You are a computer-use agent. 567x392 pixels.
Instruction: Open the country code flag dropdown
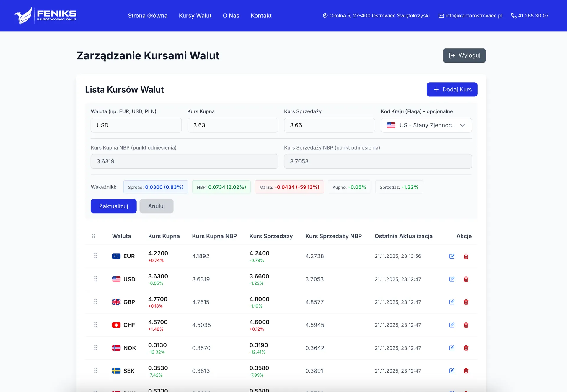(x=426, y=125)
